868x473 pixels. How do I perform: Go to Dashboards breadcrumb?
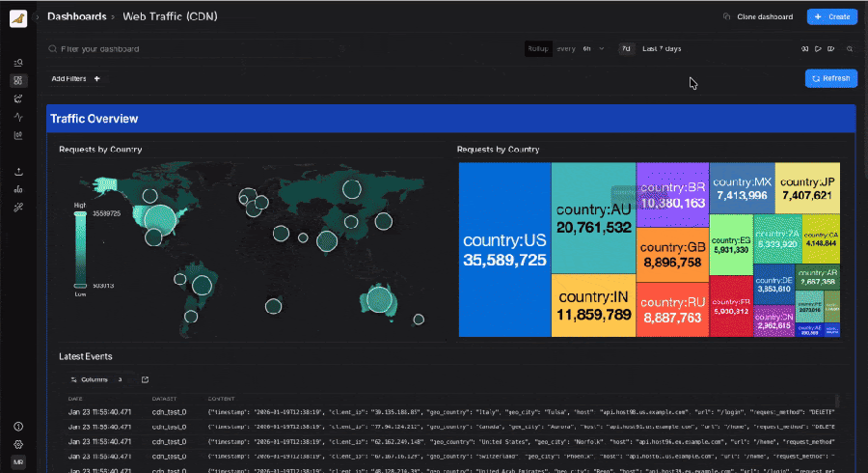(x=76, y=16)
